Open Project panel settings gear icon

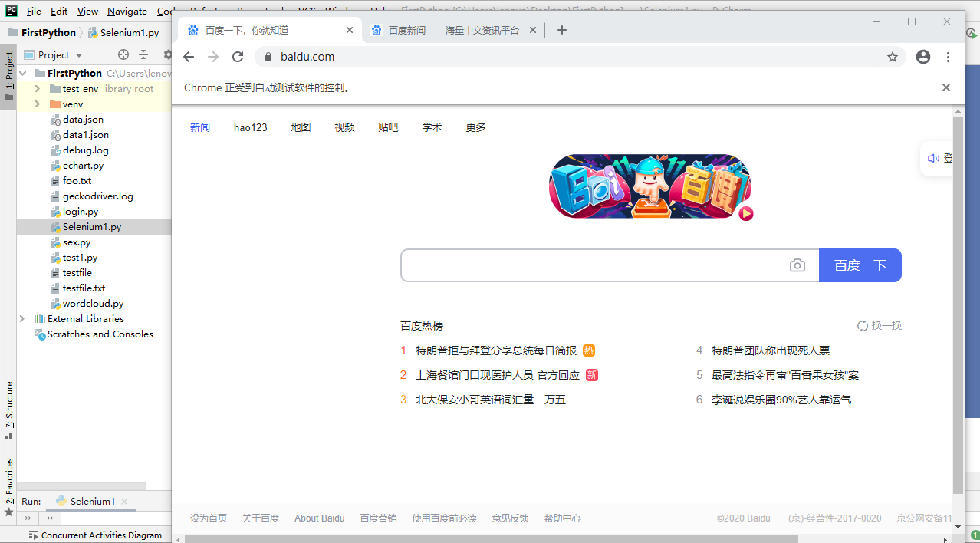[167, 54]
